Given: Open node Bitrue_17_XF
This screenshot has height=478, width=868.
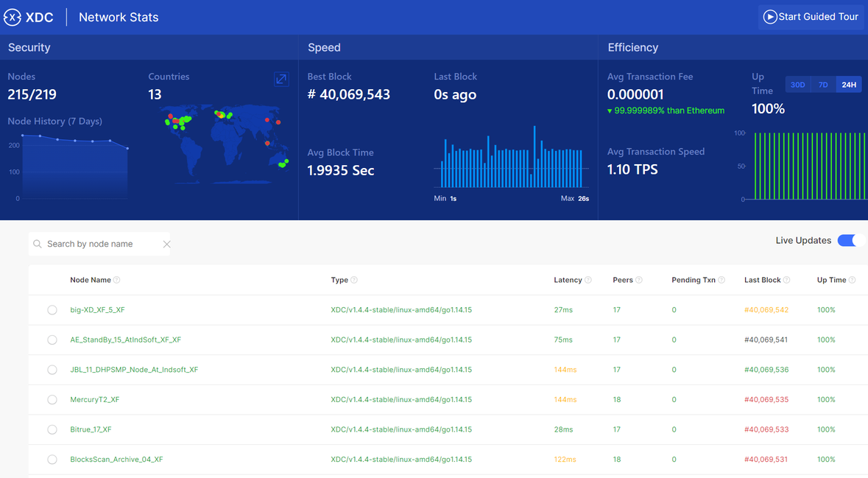Looking at the screenshot, I should pyautogui.click(x=91, y=429).
